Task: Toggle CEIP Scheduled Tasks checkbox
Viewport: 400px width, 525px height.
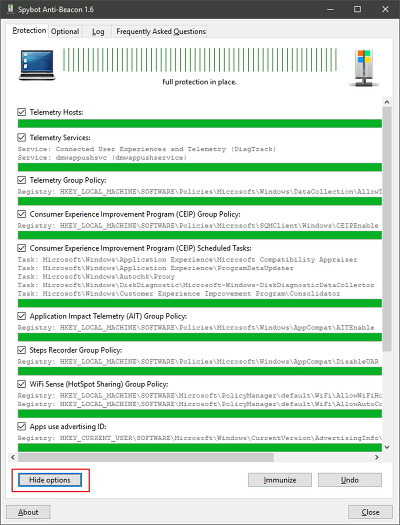Action: point(21,248)
